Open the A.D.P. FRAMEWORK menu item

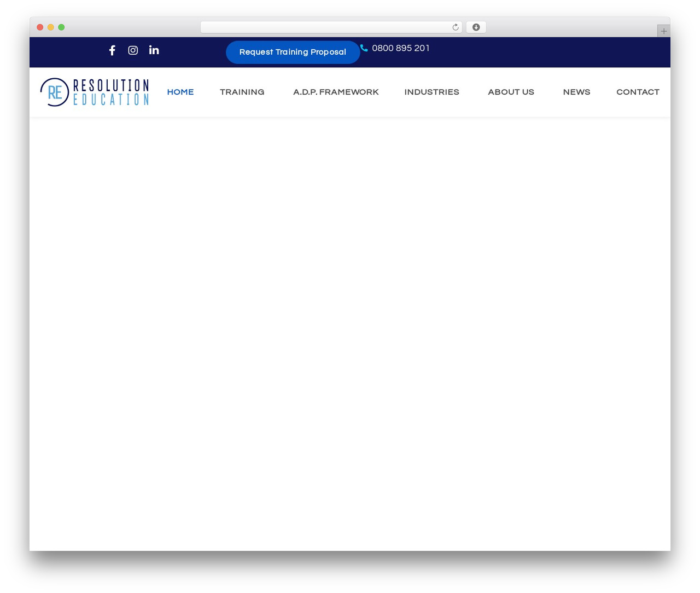coord(336,92)
